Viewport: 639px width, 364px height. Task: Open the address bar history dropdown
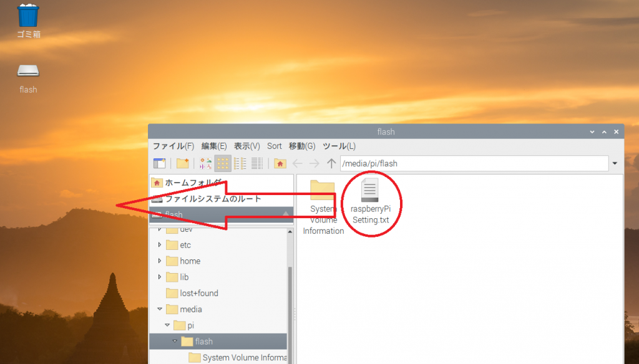(615, 163)
